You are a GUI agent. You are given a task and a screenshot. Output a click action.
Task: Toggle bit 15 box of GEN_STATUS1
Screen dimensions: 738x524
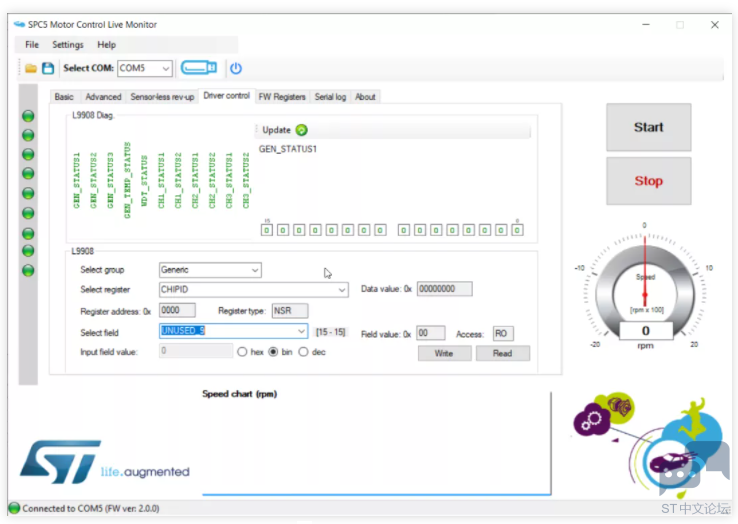pyautogui.click(x=267, y=230)
